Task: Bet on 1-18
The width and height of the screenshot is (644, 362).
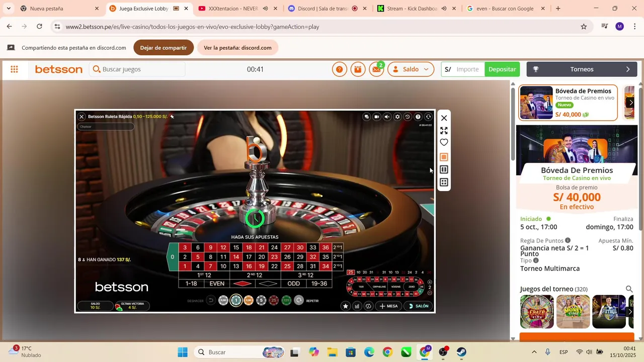Action: (x=191, y=284)
